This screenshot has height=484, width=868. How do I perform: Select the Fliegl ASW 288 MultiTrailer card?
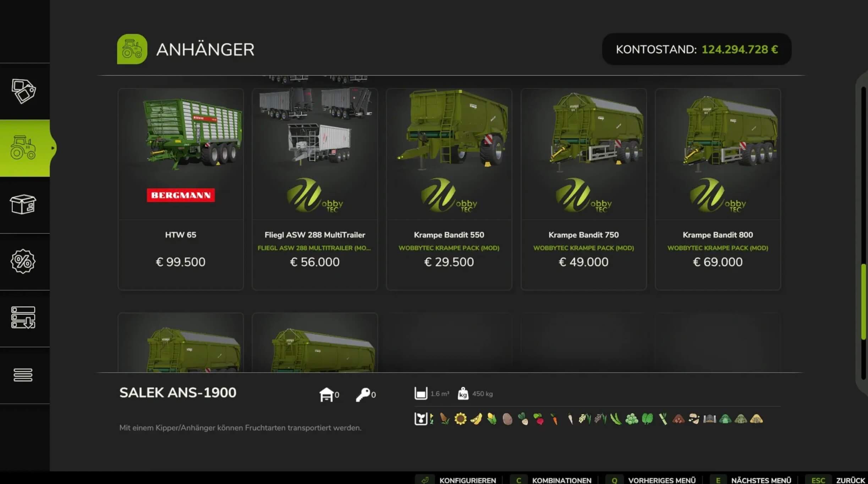click(x=315, y=189)
